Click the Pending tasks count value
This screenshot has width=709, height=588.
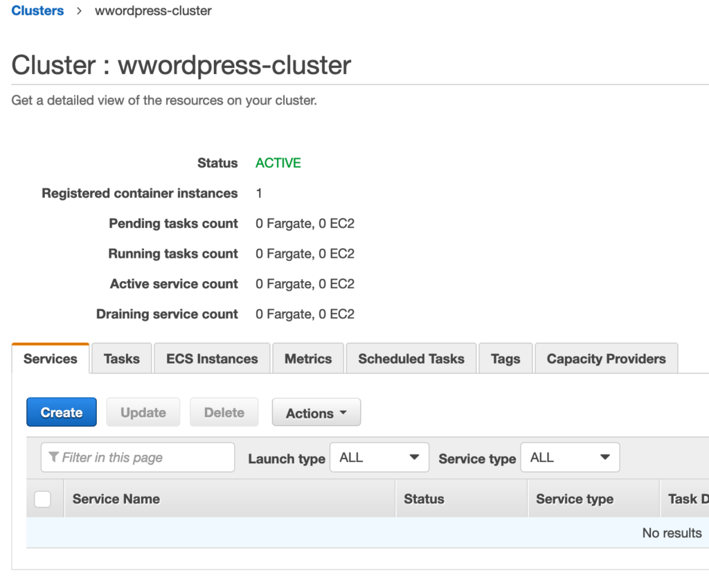305,224
